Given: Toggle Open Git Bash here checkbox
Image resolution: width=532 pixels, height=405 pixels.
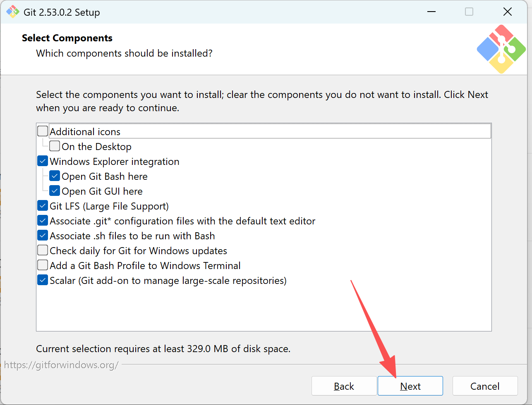Looking at the screenshot, I should coord(55,176).
